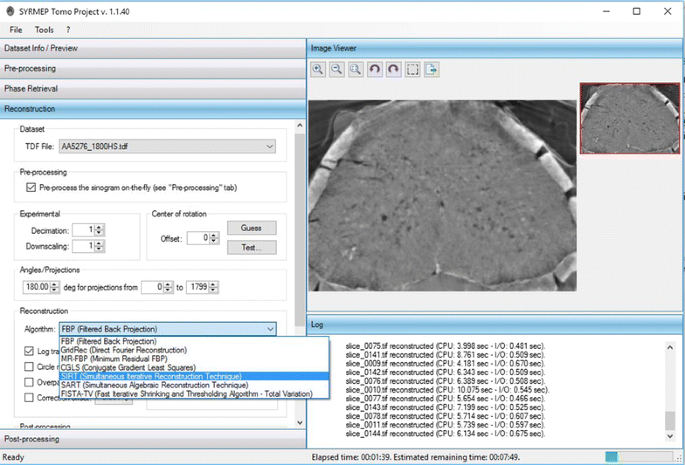Click the Test... button
Viewport: 685px width, 465px height.
[x=251, y=247]
